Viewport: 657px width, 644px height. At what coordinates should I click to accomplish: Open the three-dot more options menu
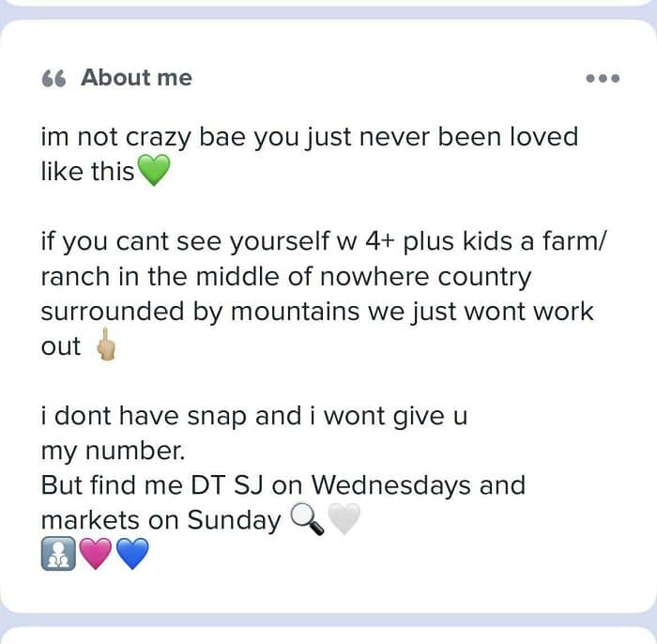(603, 79)
